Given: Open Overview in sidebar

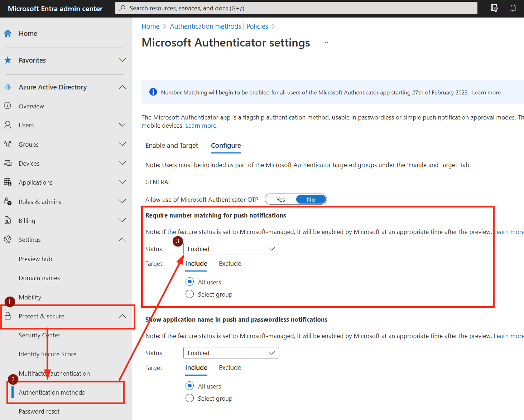Looking at the screenshot, I should click(x=32, y=106).
